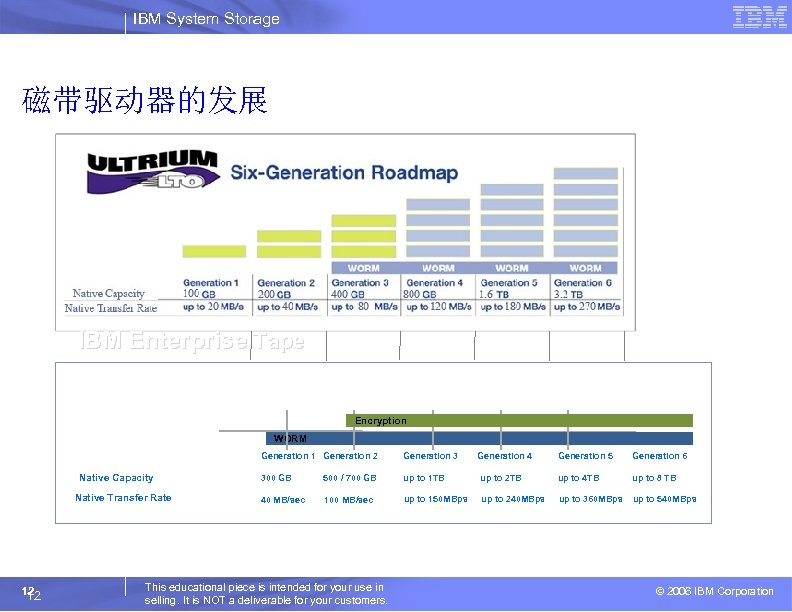The height and width of the screenshot is (612, 792).
Task: Click WORM label above Generation 6
Action: point(585,268)
